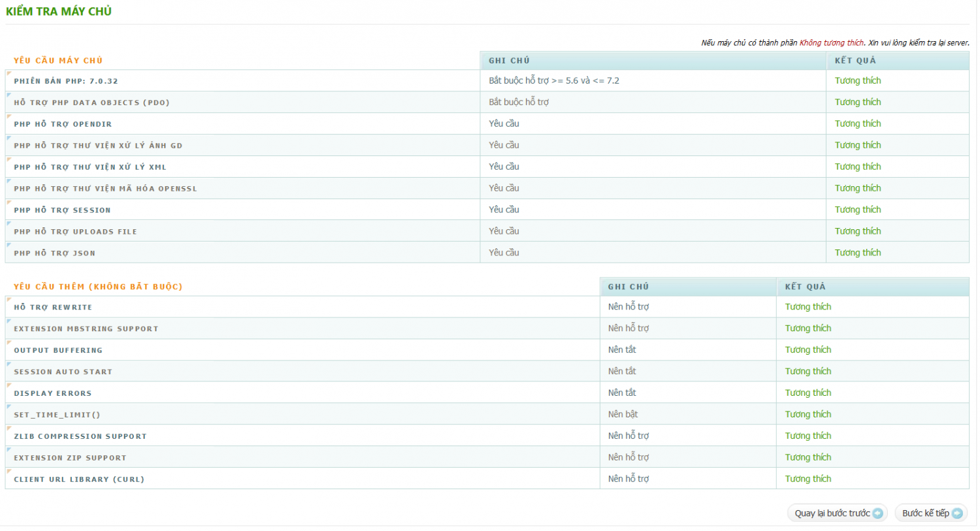Click note 'Bắt buộc hỗ trợ >= 5.6 và <= 7.2'
This screenshot has width=980, height=531.
[x=554, y=80]
